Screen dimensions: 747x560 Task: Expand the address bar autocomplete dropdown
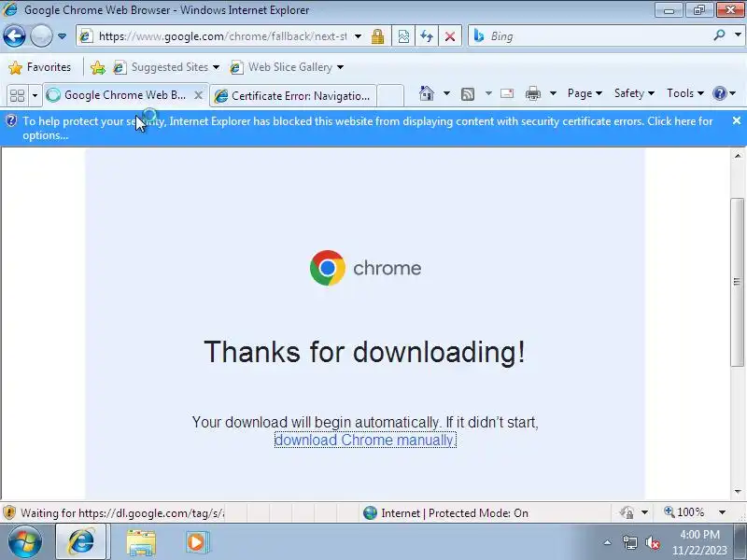click(358, 36)
